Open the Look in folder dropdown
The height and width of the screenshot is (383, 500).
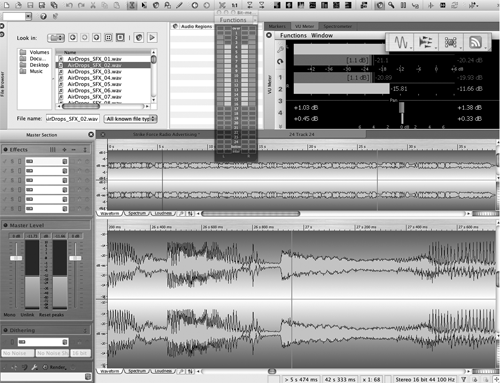[56, 38]
